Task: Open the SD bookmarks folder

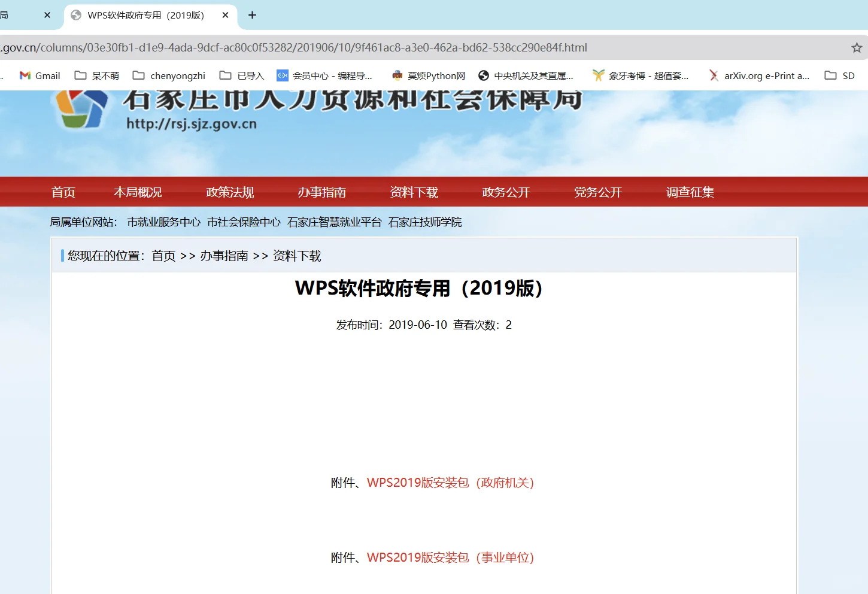Action: [839, 75]
